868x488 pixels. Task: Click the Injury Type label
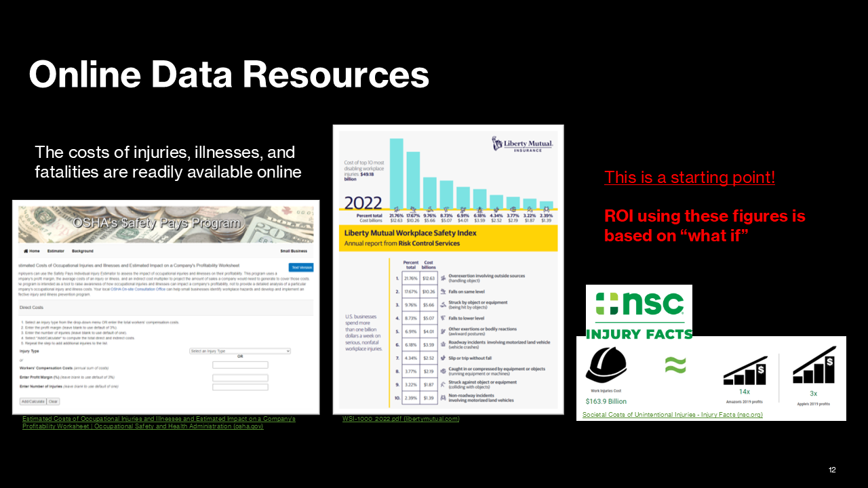pos(29,351)
